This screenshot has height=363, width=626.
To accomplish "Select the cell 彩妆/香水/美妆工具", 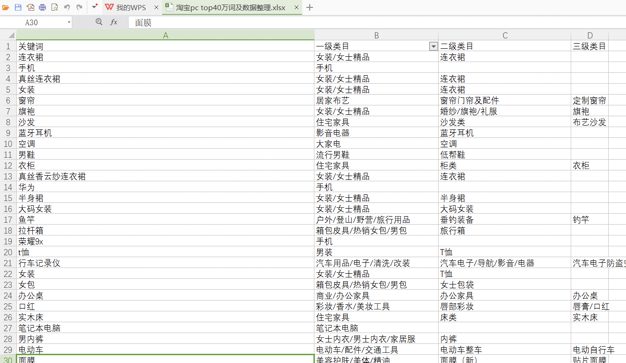I will [376, 306].
